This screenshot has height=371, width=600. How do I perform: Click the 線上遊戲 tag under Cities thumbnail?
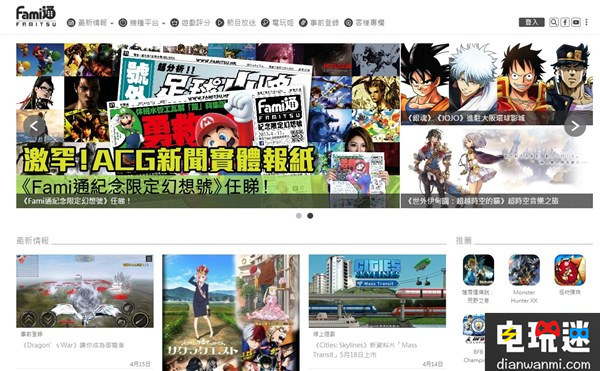pyautogui.click(x=324, y=334)
